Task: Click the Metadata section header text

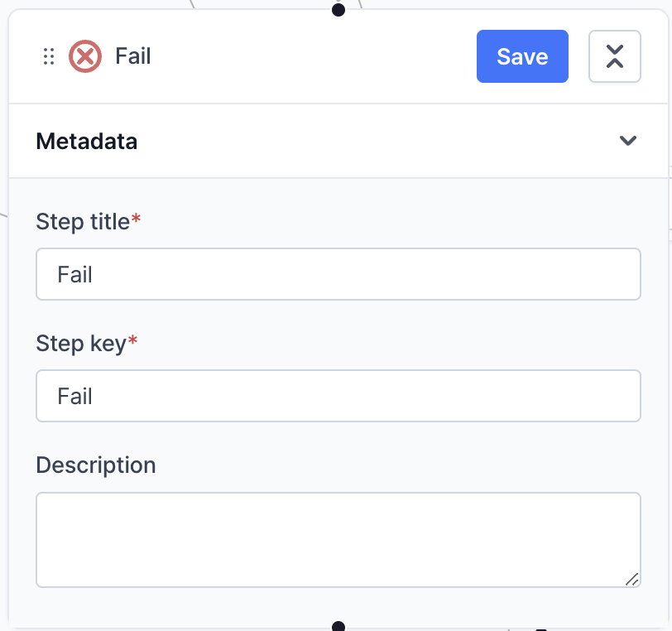Action: pos(87,142)
